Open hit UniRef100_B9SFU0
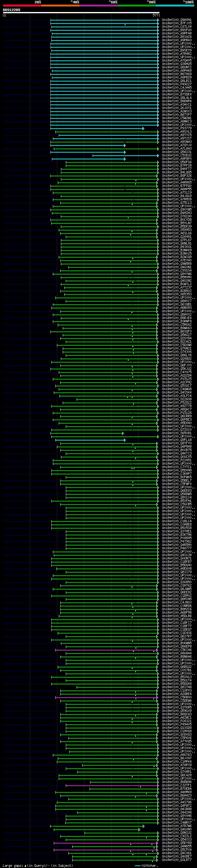 177,30
